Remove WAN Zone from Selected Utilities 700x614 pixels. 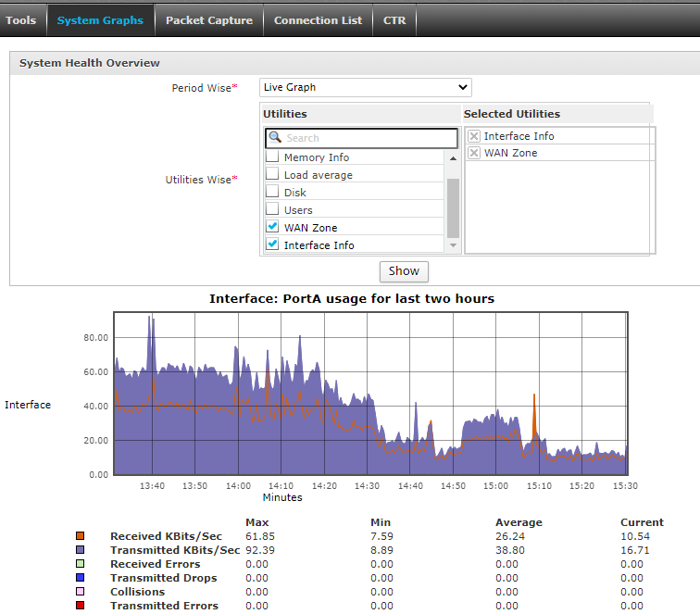pyautogui.click(x=474, y=153)
